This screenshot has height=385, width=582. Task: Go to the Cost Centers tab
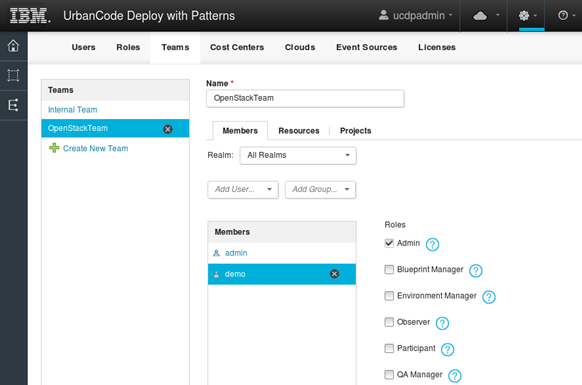click(237, 48)
